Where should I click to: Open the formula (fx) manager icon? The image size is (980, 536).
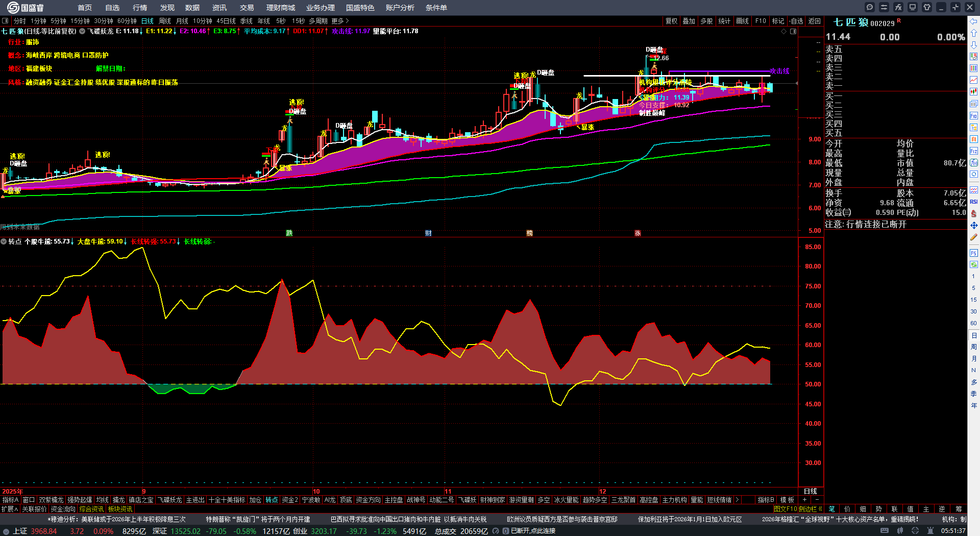click(898, 7)
